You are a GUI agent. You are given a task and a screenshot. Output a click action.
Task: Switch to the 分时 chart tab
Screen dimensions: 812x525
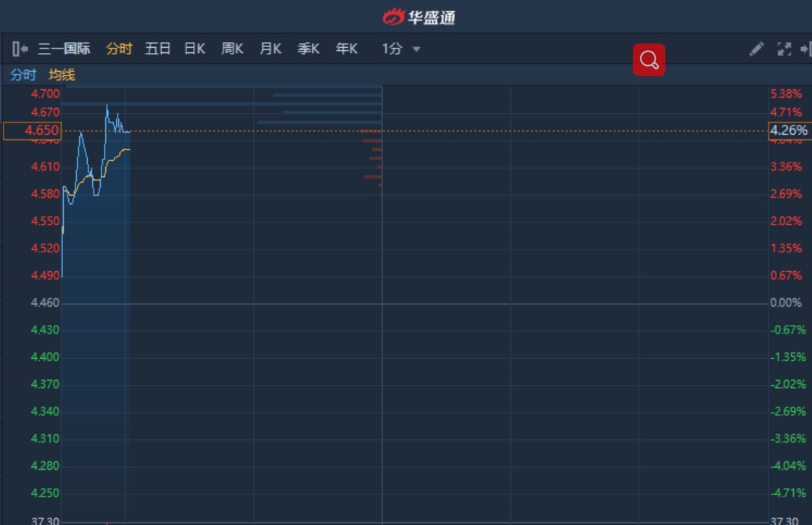click(x=119, y=49)
